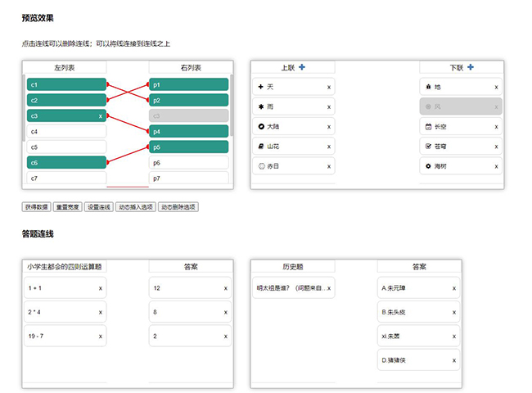
Task: Click the gear icon beside 海树
Action: pyautogui.click(x=428, y=166)
